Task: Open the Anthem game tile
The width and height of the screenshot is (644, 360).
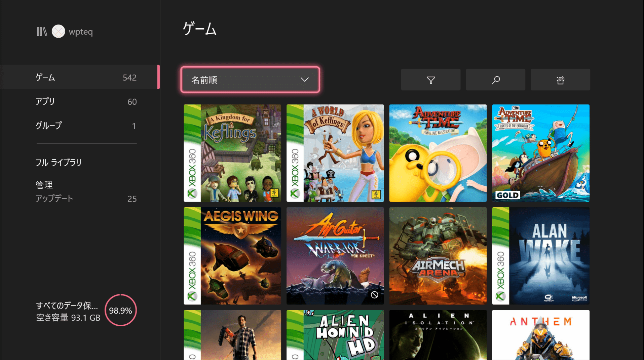Action: point(541,335)
